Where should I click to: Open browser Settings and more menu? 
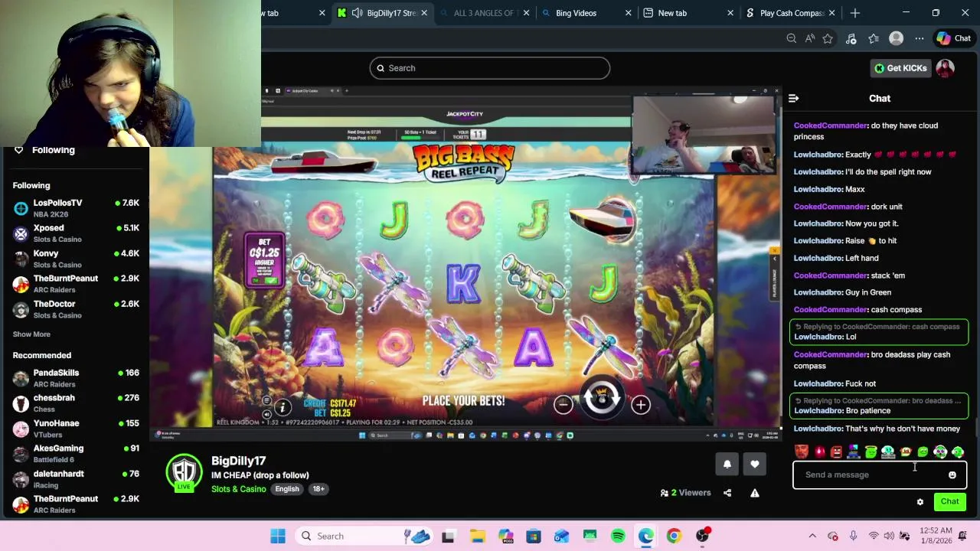[x=920, y=38]
